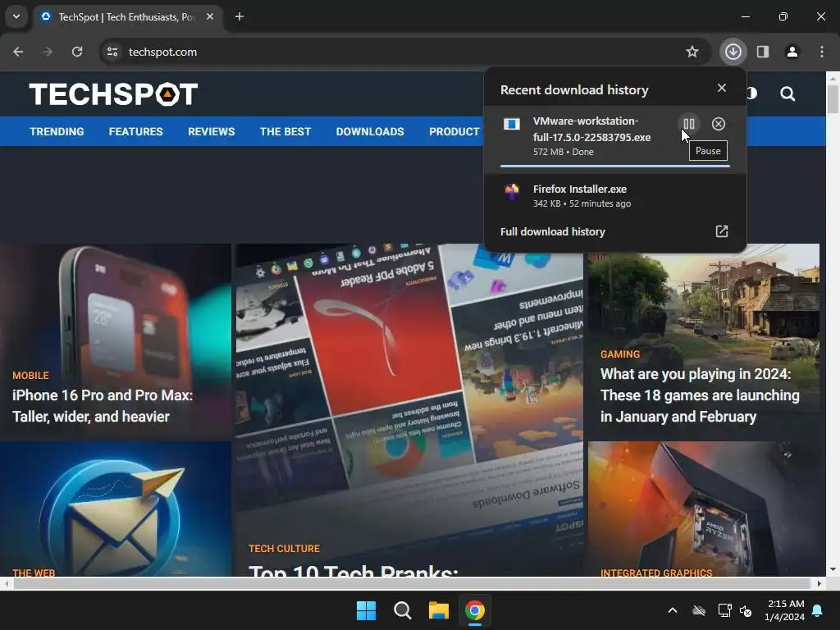Pause the VMware workstation download

point(689,125)
